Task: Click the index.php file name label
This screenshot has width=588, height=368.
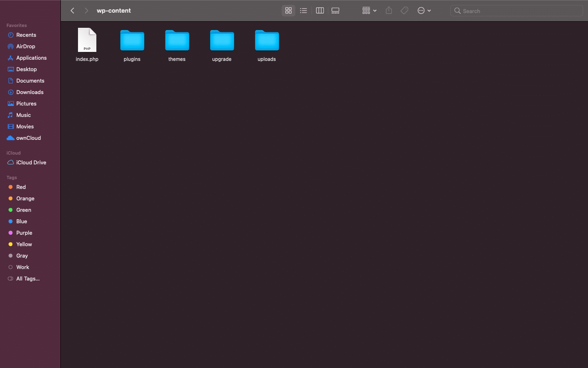Action: pos(87,59)
